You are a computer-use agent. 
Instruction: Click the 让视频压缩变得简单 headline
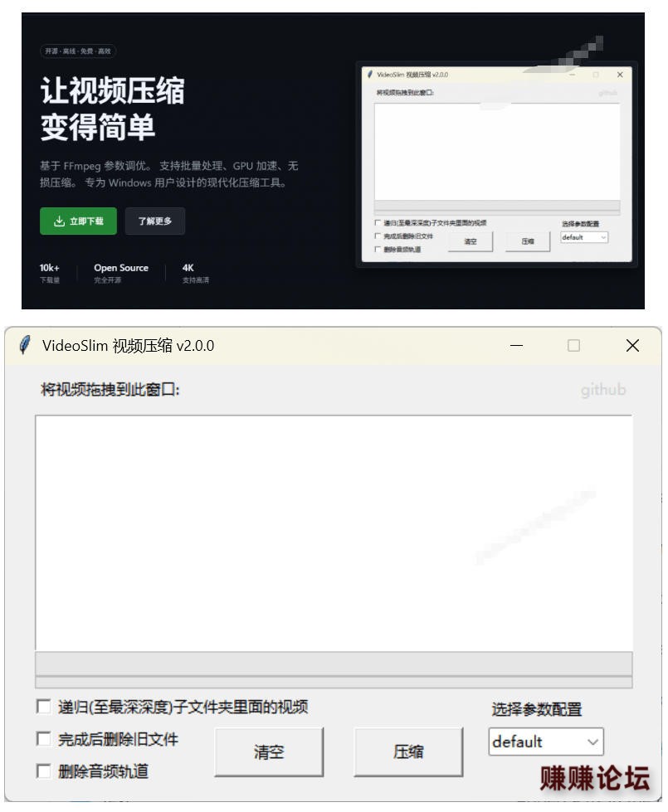point(113,109)
